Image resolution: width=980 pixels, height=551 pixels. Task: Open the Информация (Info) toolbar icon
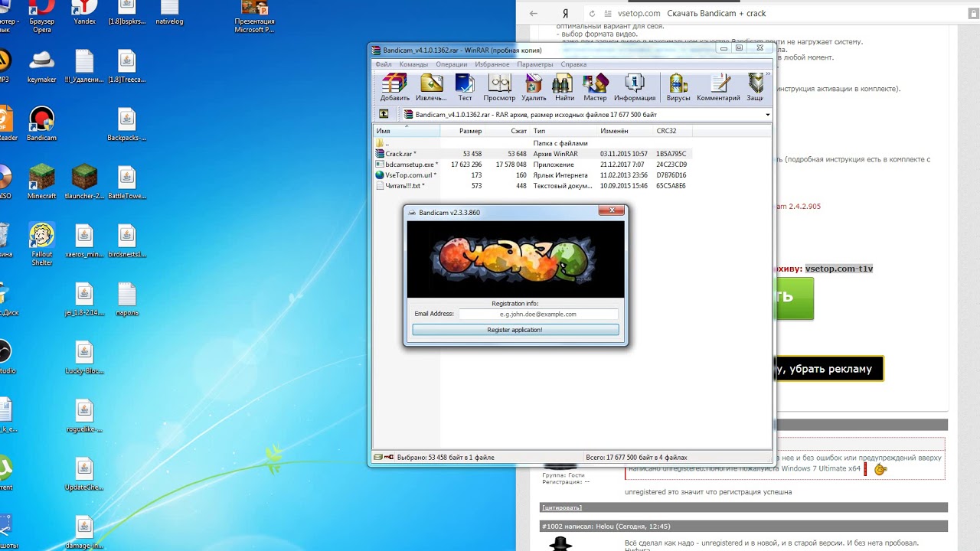(635, 87)
